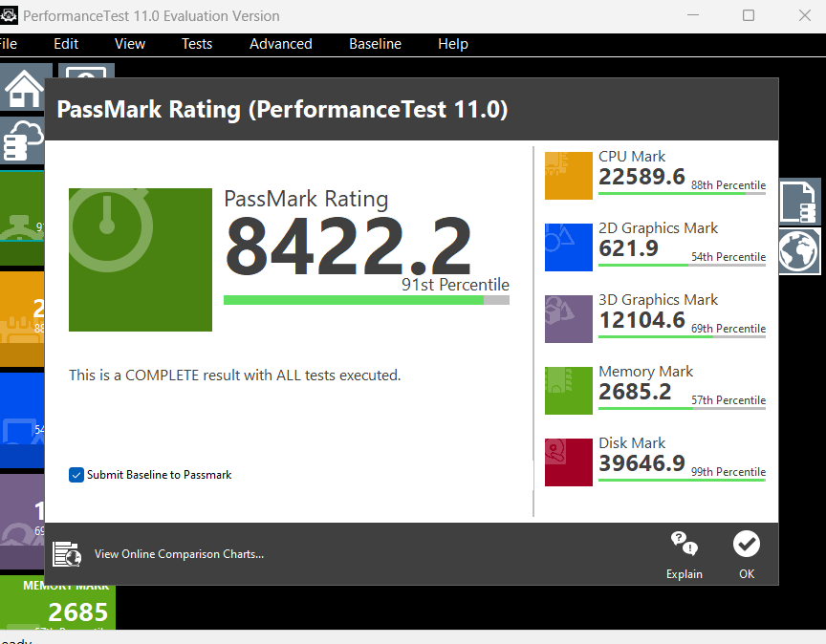The height and width of the screenshot is (644, 826).
Task: Click the orange CPU Mark icon
Action: click(569, 176)
